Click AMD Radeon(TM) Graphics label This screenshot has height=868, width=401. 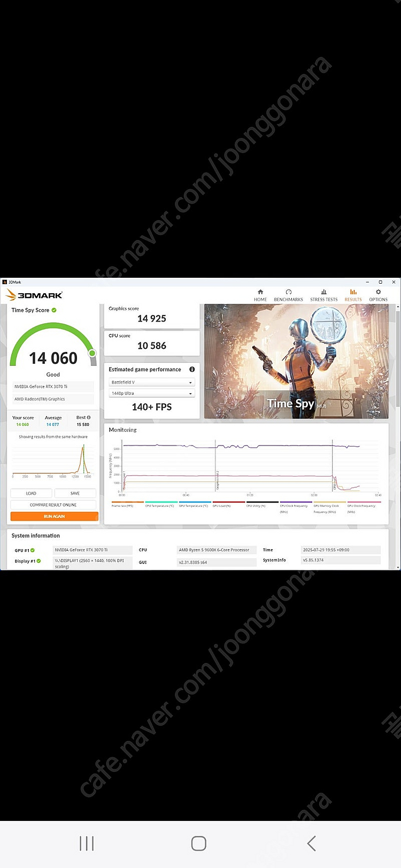pyautogui.click(x=53, y=399)
